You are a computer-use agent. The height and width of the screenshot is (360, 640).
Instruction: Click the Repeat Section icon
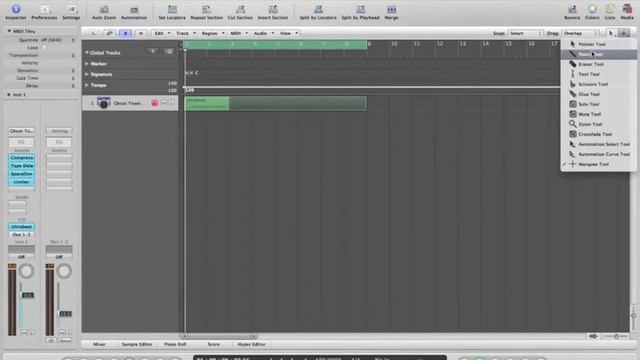coord(207,12)
